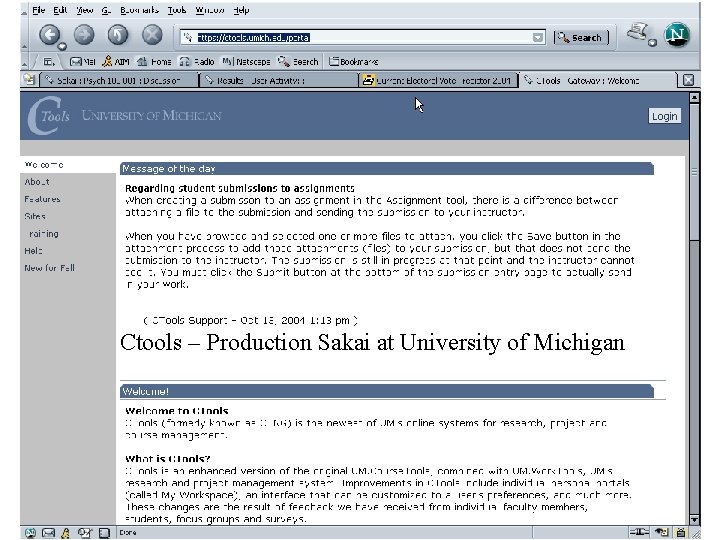Viewport: 720px width, 540px height.
Task: Open the View menu
Action: click(x=84, y=10)
